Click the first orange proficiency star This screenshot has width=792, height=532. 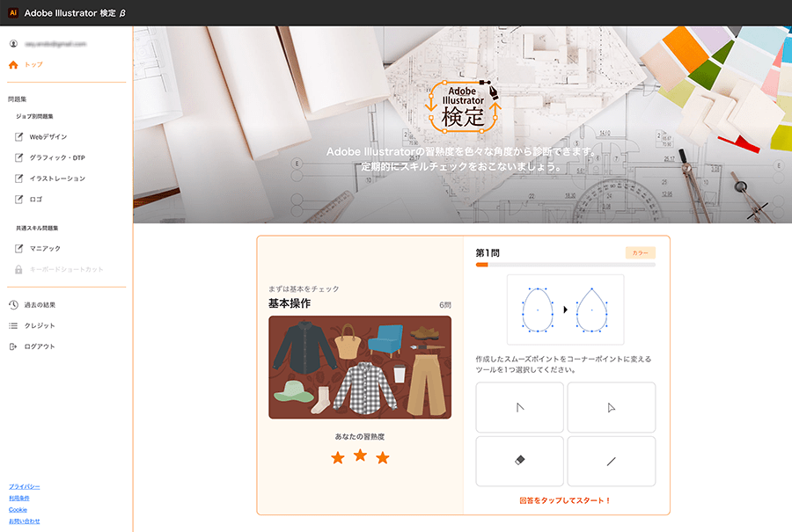point(337,457)
